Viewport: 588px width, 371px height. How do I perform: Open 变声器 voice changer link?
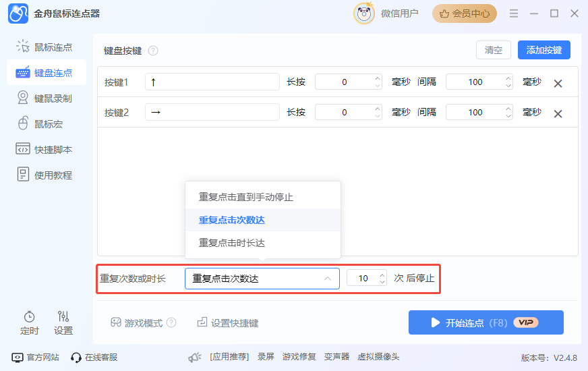[x=336, y=357]
